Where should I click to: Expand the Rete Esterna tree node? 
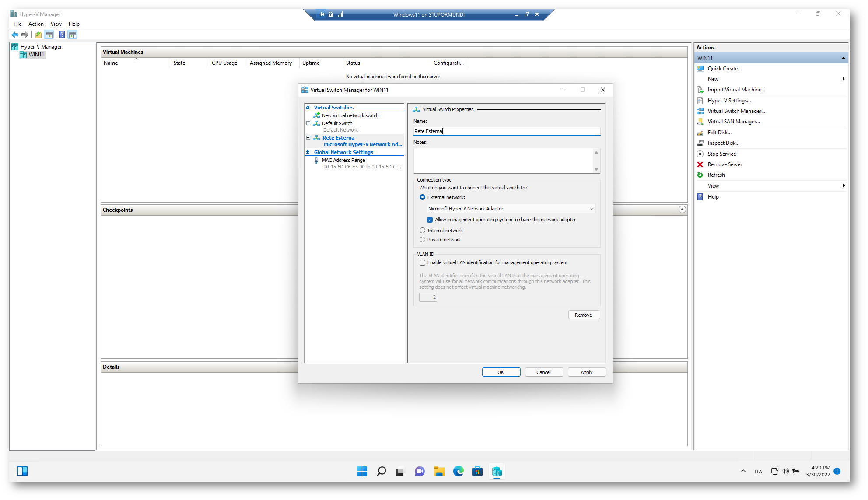(x=308, y=138)
